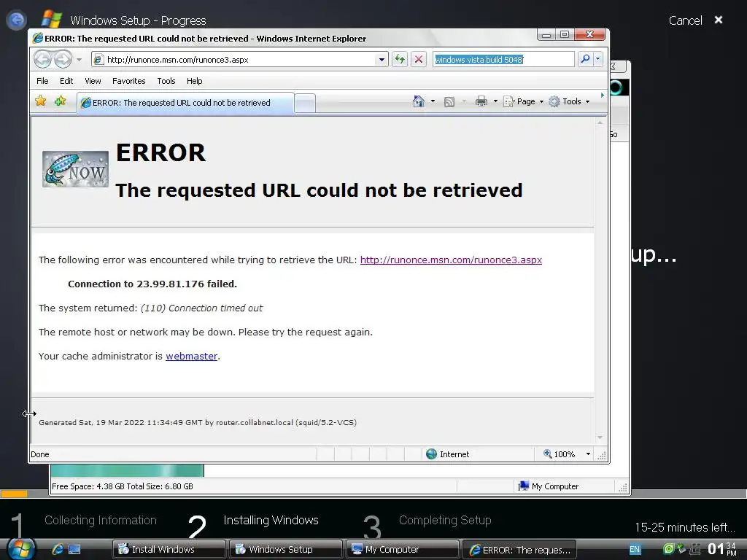Open the Favorites Center star icon
The width and height of the screenshot is (747, 560).
[41, 101]
